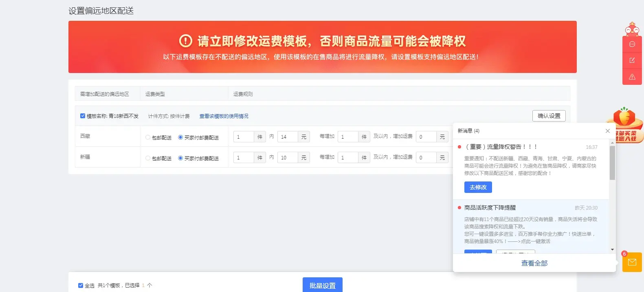644x292 pixels.
Task: Open 查看该模板的使用情况 link
Action: 224,116
